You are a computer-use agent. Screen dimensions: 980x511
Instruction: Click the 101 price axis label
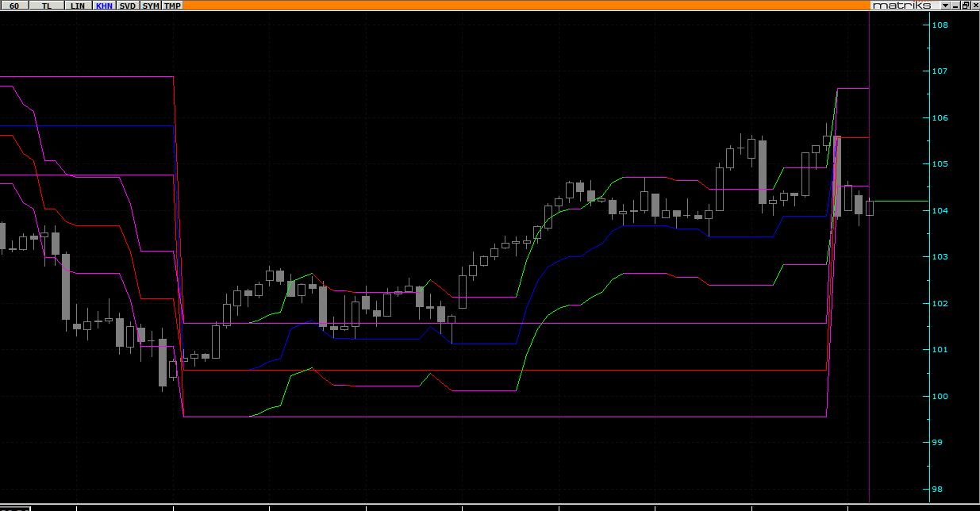tap(940, 350)
